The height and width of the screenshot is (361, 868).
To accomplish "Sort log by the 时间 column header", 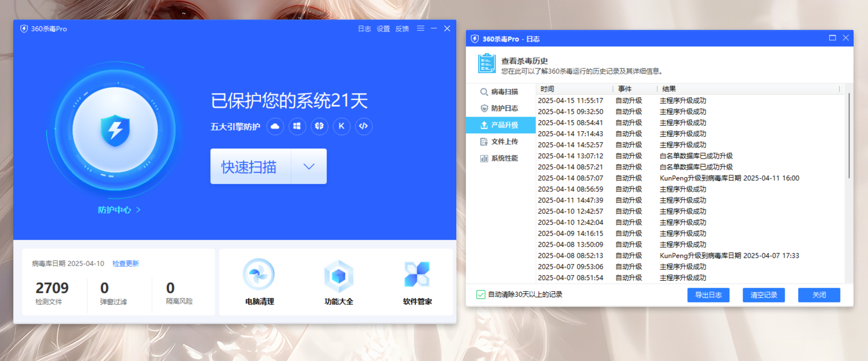I will (x=547, y=89).
